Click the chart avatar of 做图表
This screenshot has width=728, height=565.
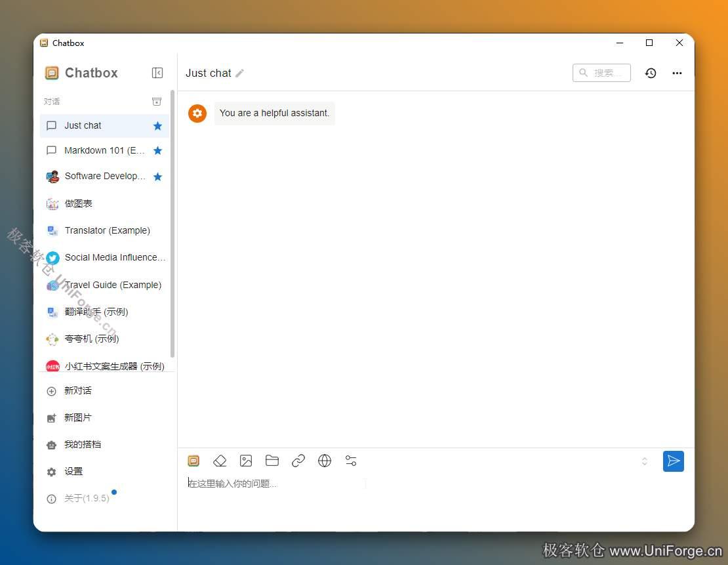[x=52, y=204]
